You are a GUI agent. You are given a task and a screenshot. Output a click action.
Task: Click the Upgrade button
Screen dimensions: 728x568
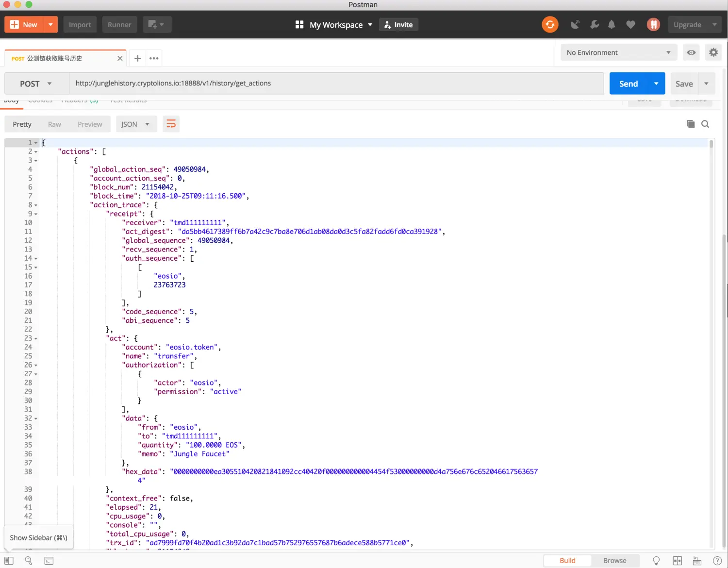point(688,25)
